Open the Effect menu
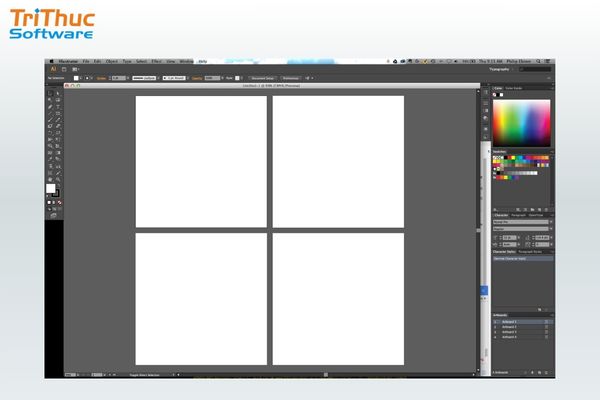 point(156,61)
